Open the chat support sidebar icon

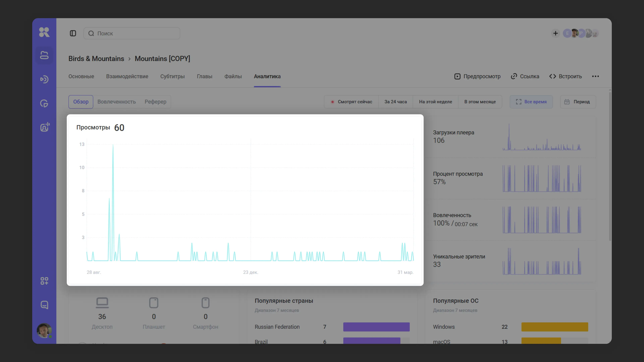pos(44,305)
